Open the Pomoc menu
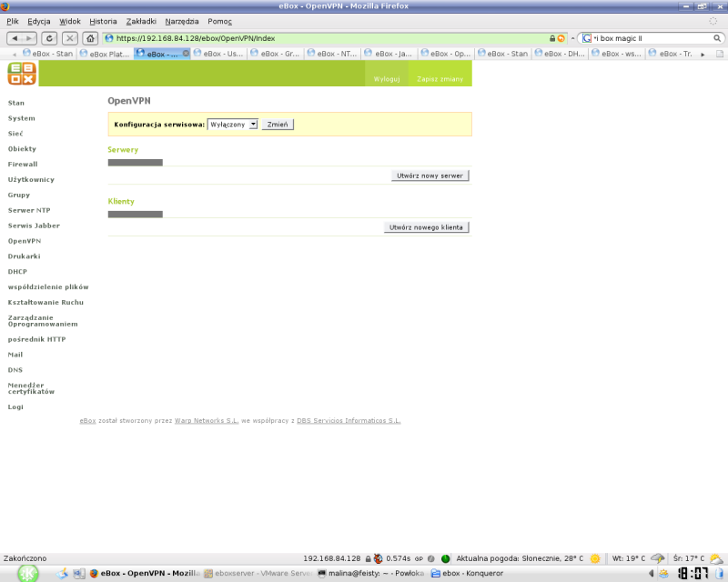 [x=219, y=21]
